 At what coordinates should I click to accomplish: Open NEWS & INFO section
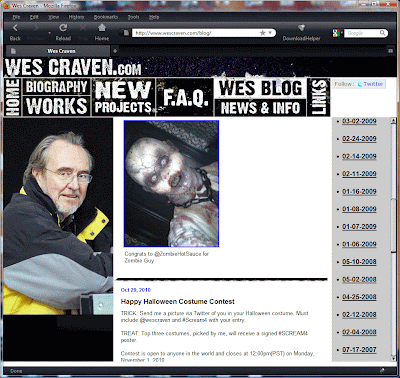pyautogui.click(x=260, y=108)
